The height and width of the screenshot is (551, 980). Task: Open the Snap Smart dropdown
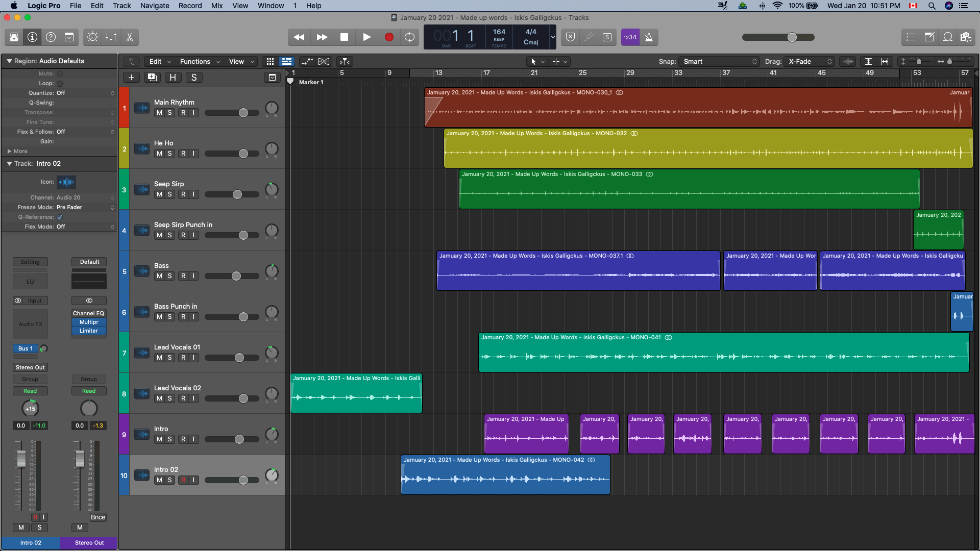coord(720,62)
